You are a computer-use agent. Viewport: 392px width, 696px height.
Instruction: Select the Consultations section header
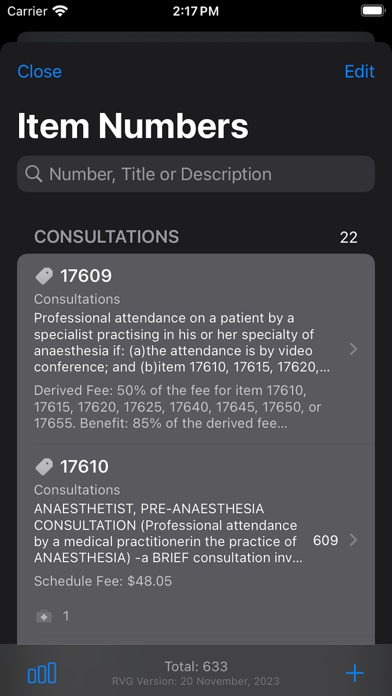coord(107,237)
